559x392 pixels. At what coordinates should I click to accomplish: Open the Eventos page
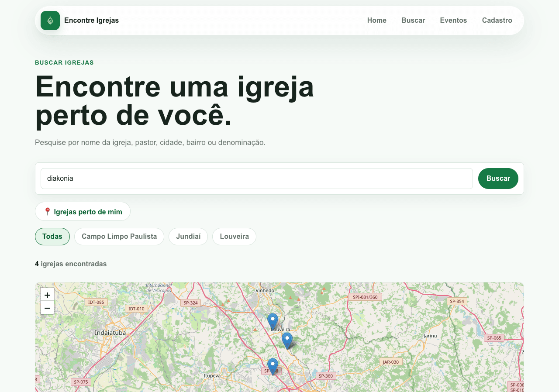point(453,21)
